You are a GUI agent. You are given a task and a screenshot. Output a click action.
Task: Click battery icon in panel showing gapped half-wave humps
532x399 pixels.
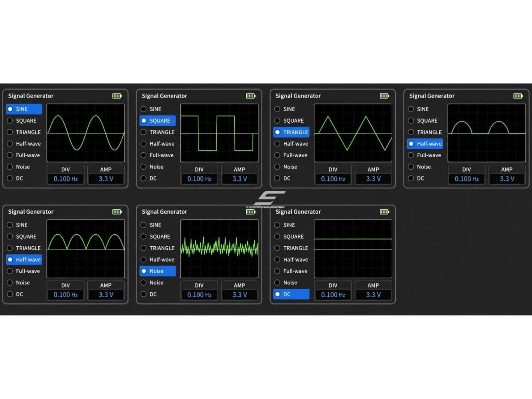(x=518, y=96)
